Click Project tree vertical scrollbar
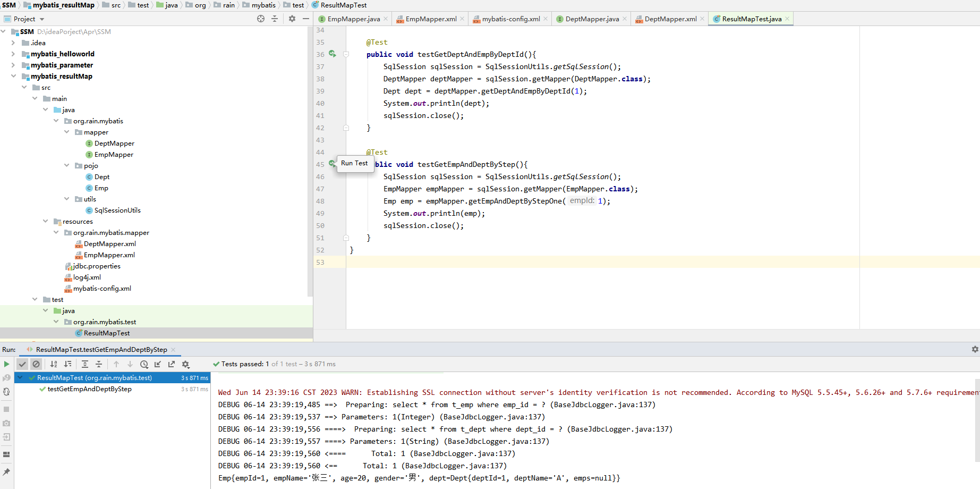 pyautogui.click(x=310, y=162)
